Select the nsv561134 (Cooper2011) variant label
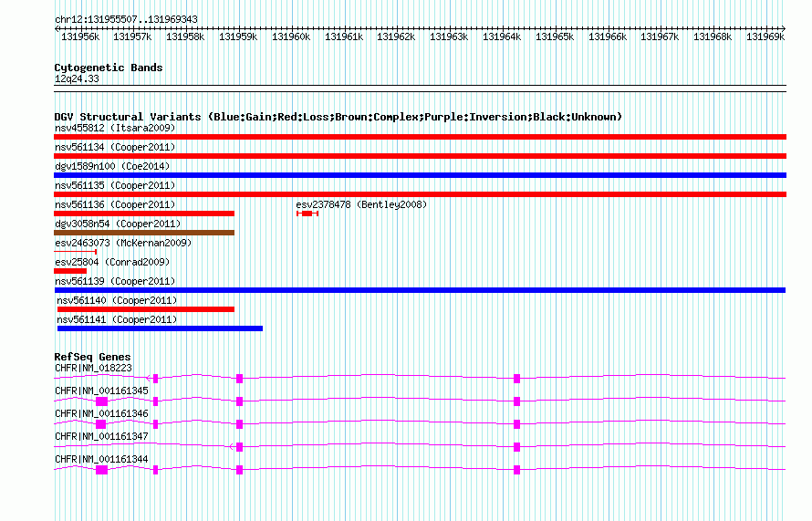Viewport: 812px width, 521px height. (115, 147)
